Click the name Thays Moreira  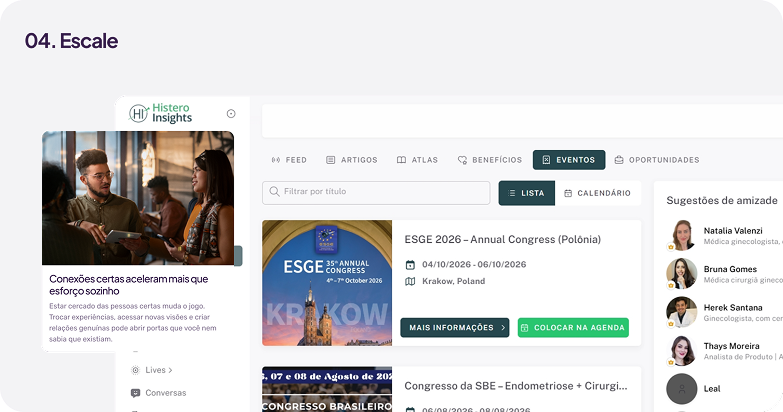[732, 346]
